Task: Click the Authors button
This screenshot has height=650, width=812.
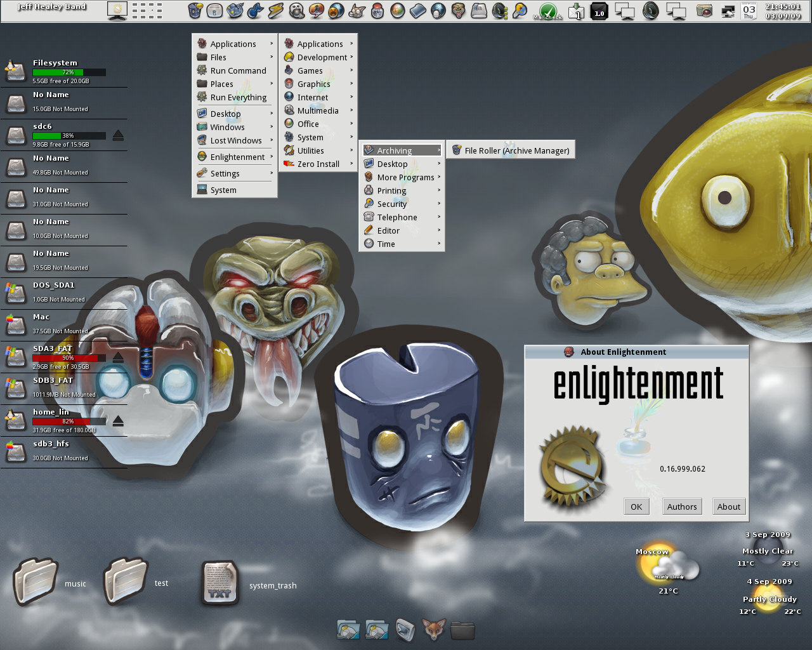Action: tap(682, 507)
